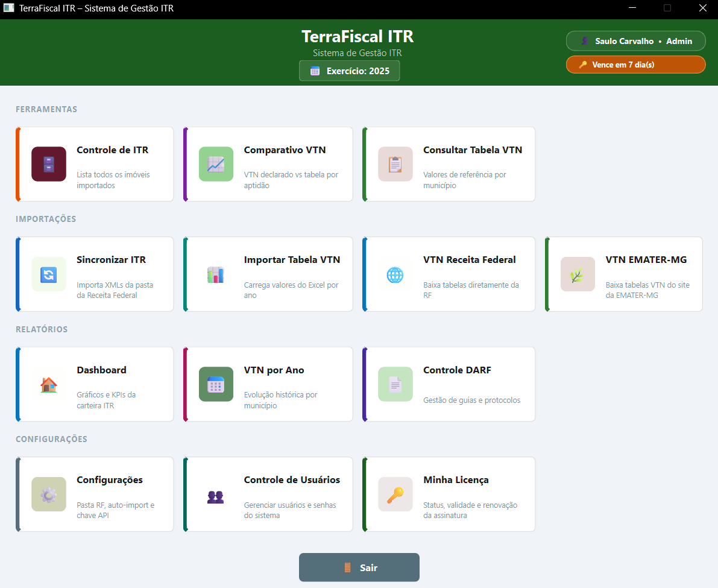Click the Sair exit button
This screenshot has width=718, height=588.
tap(359, 567)
